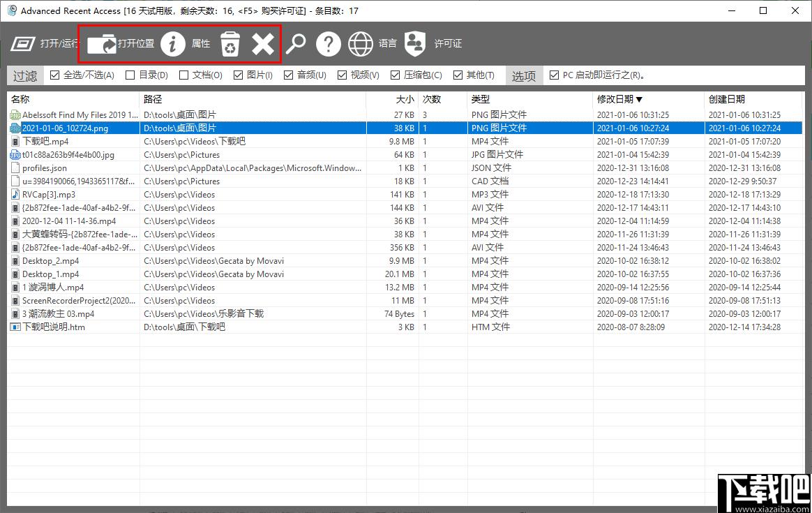Viewport: 812px width, 513px height.
Task: Click the 打开位置 toolbar label
Action: pos(135,43)
